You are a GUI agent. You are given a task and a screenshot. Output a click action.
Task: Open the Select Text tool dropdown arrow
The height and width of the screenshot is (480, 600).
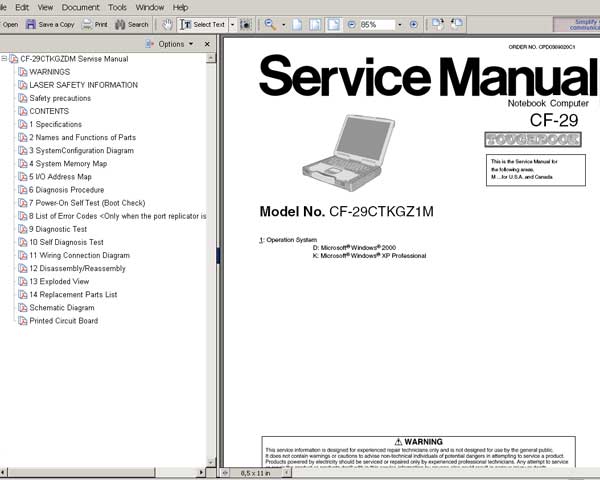pos(232,24)
